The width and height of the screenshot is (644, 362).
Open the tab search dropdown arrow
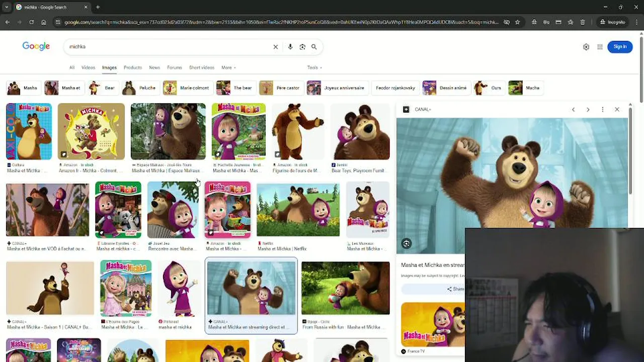6,7
